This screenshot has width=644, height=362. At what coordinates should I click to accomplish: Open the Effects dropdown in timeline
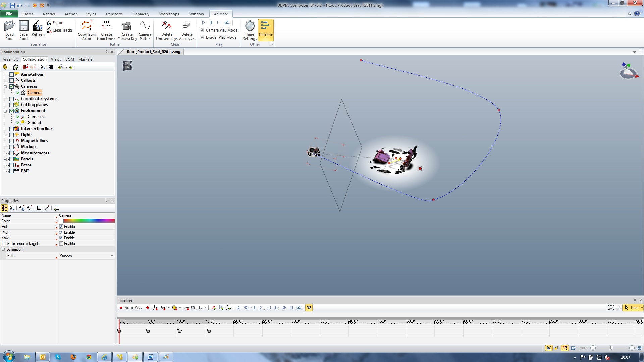tap(205, 308)
